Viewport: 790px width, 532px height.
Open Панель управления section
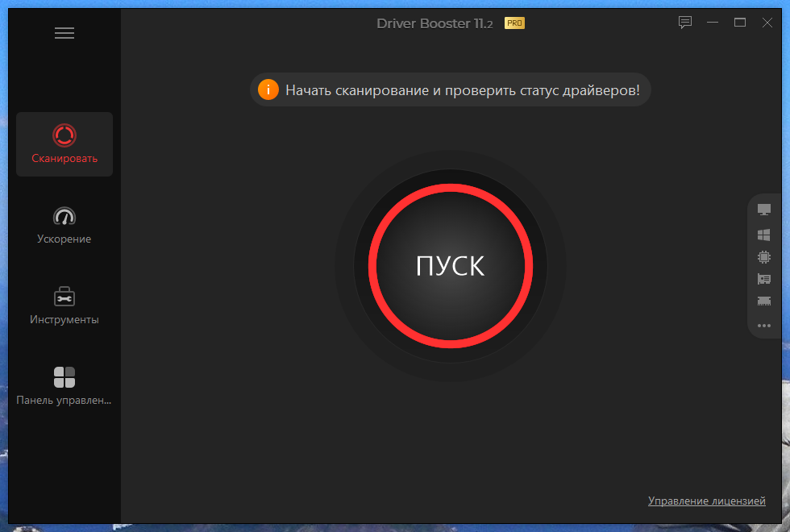(x=64, y=386)
